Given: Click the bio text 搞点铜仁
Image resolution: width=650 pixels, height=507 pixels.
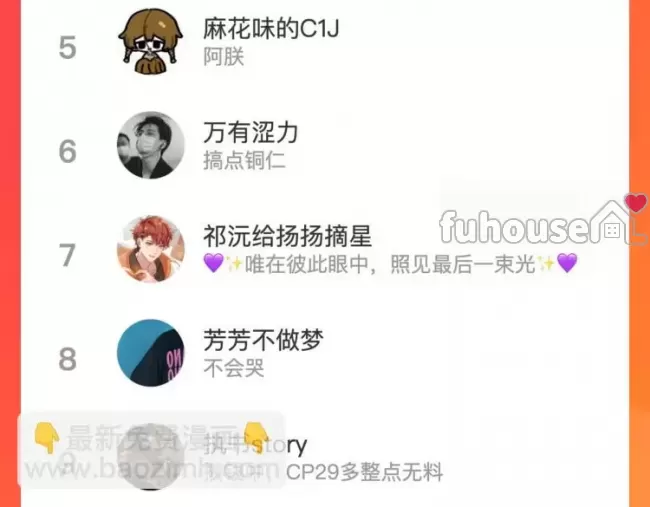Looking at the screenshot, I should [x=245, y=160].
